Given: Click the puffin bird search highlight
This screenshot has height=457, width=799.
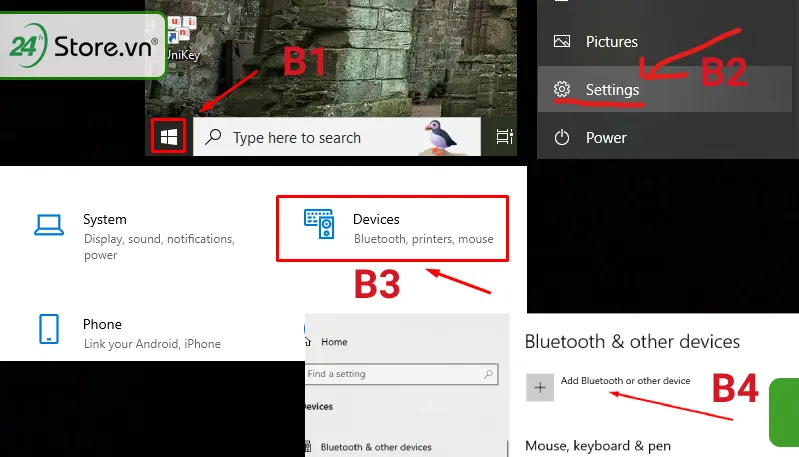Looking at the screenshot, I should click(x=440, y=138).
